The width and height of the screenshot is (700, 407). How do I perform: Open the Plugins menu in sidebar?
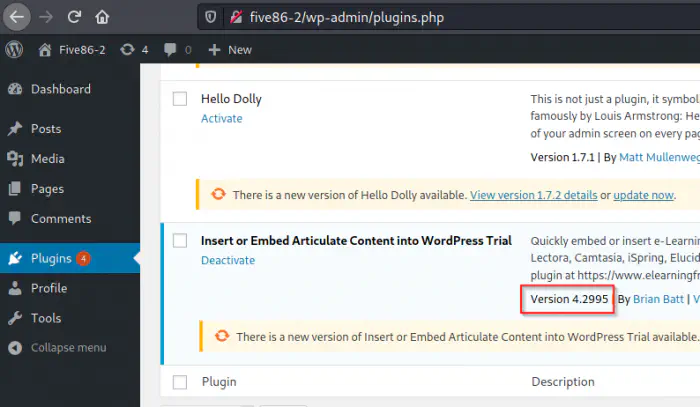click(51, 258)
